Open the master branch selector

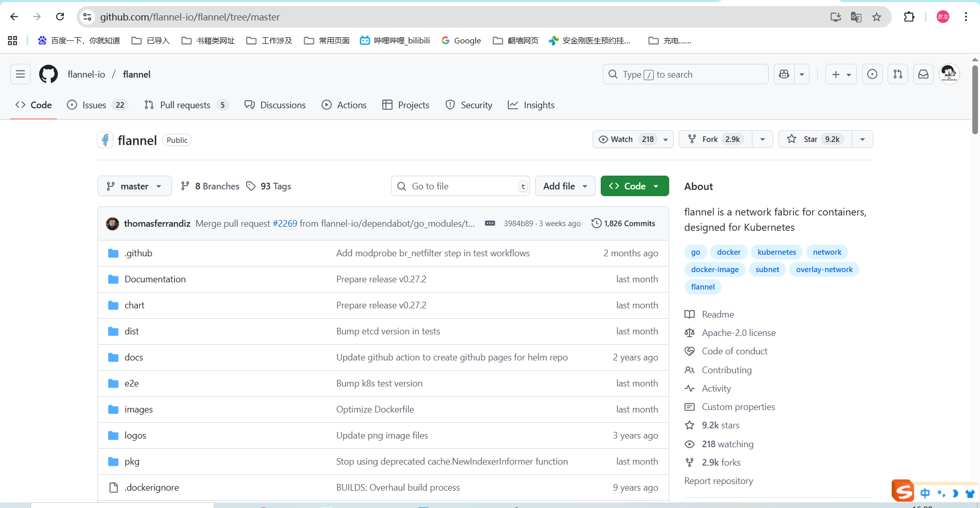[x=134, y=186]
